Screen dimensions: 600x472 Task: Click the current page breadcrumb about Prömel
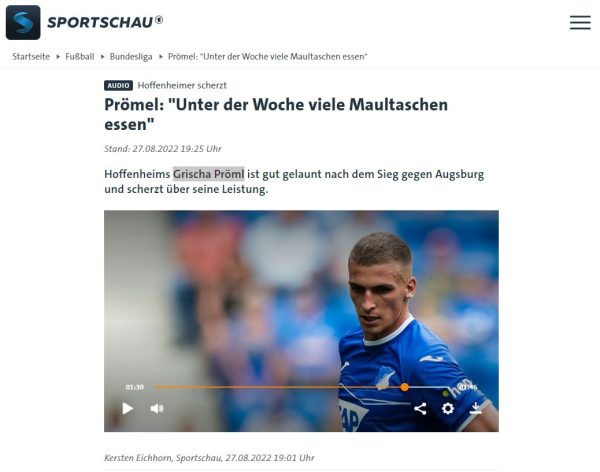(267, 57)
